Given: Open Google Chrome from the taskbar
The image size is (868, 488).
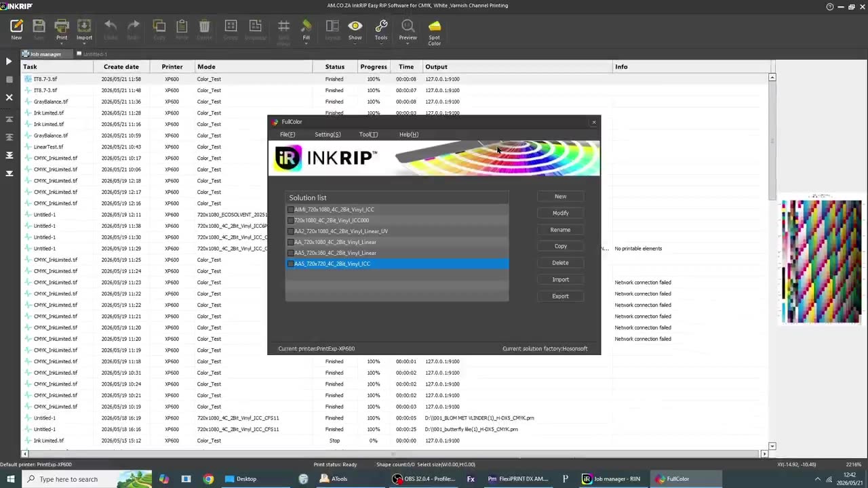Looking at the screenshot, I should 208,479.
